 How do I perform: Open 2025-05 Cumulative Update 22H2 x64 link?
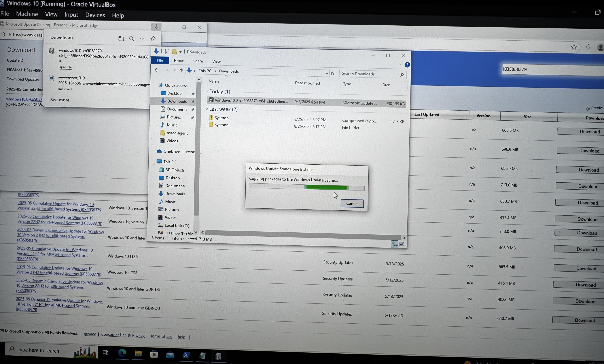click(x=60, y=220)
